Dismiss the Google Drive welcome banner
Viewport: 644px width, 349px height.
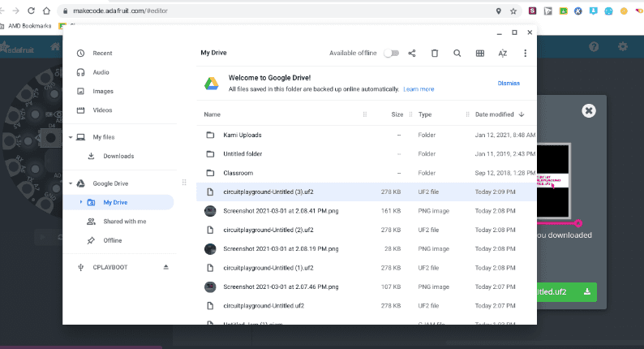click(x=509, y=83)
